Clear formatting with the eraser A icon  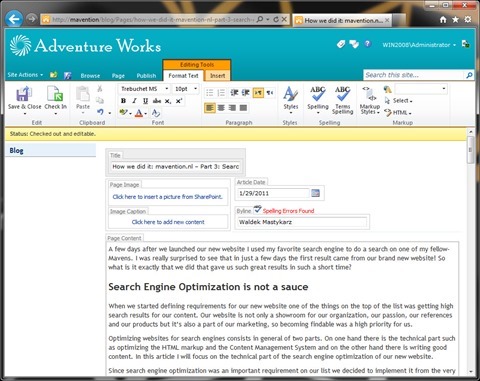coord(155,113)
